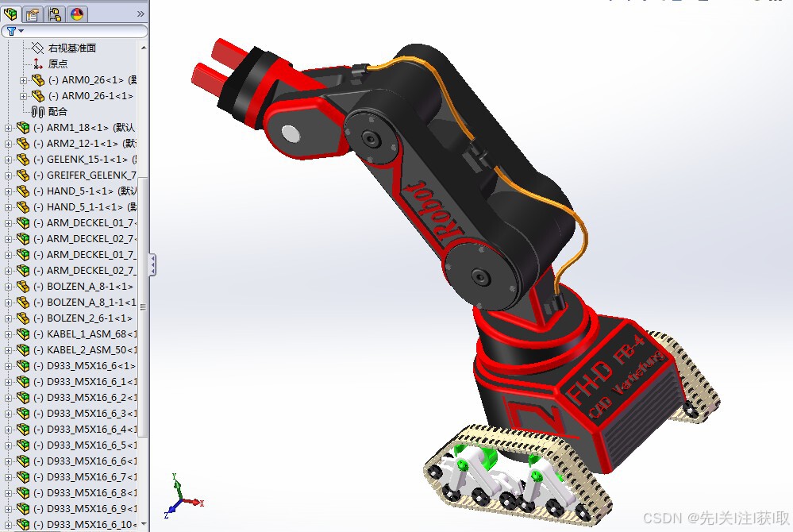Screen dimensions: 793x532
Task: Expand the D933_M5X16_6_9 node
Action: click(8, 509)
